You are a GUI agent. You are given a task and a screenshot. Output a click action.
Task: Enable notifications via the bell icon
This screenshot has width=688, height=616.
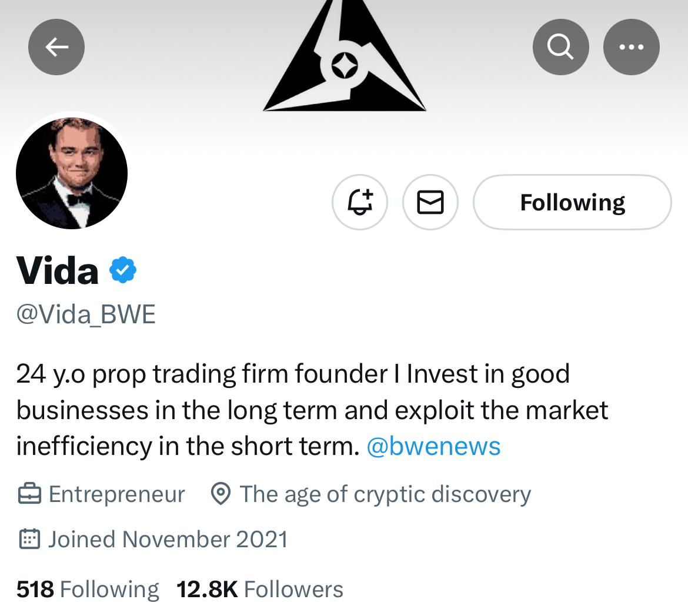click(x=360, y=202)
